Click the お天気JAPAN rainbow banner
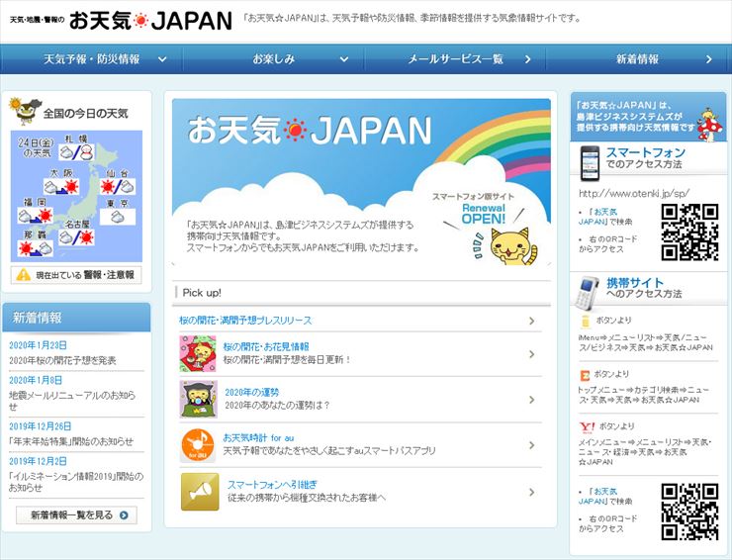Viewport: 732px width, 560px height. (361, 183)
